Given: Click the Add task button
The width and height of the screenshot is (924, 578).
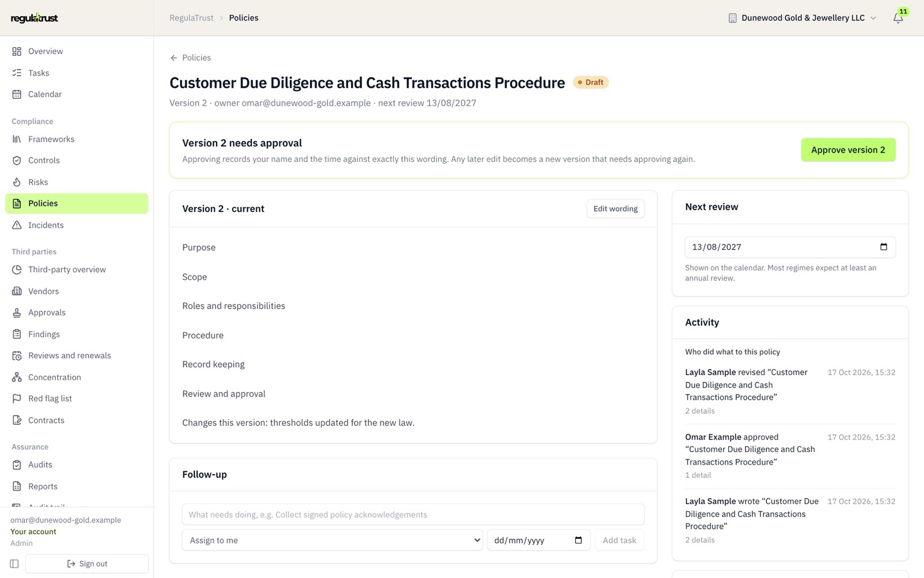Looking at the screenshot, I should [620, 540].
